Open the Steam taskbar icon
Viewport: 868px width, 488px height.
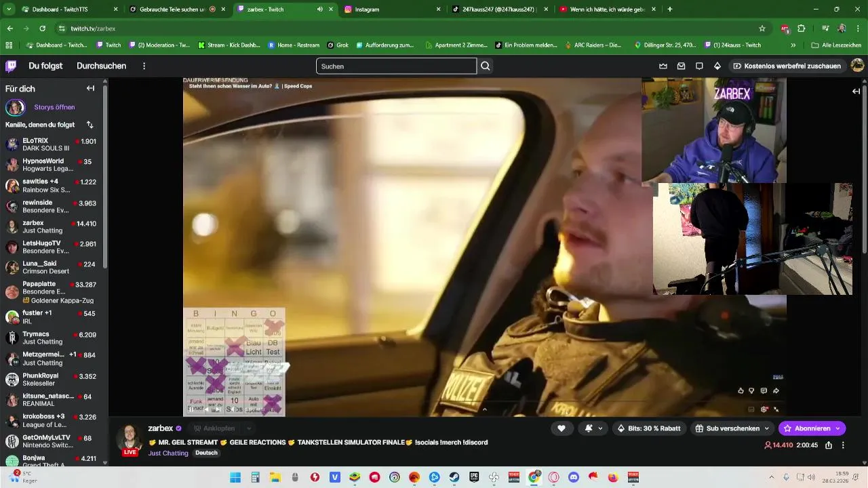[x=454, y=477]
